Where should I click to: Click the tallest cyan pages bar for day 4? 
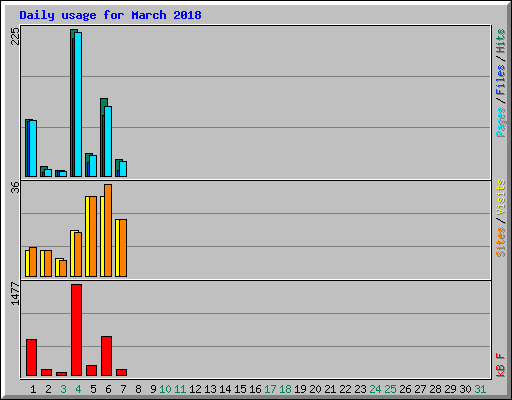(x=78, y=104)
